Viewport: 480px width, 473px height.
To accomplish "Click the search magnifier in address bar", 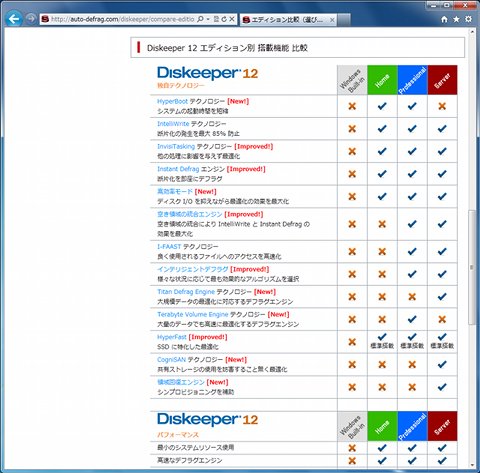I will (x=200, y=19).
